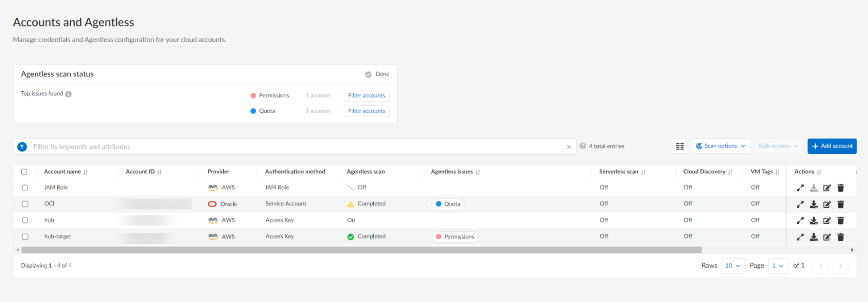
Task: Delete the hub account
Action: [x=841, y=220]
